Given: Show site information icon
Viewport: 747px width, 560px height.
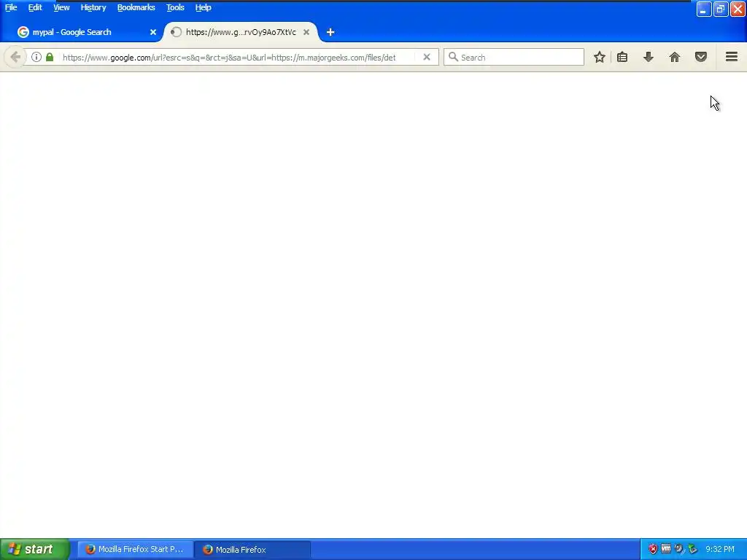Looking at the screenshot, I should (36, 57).
